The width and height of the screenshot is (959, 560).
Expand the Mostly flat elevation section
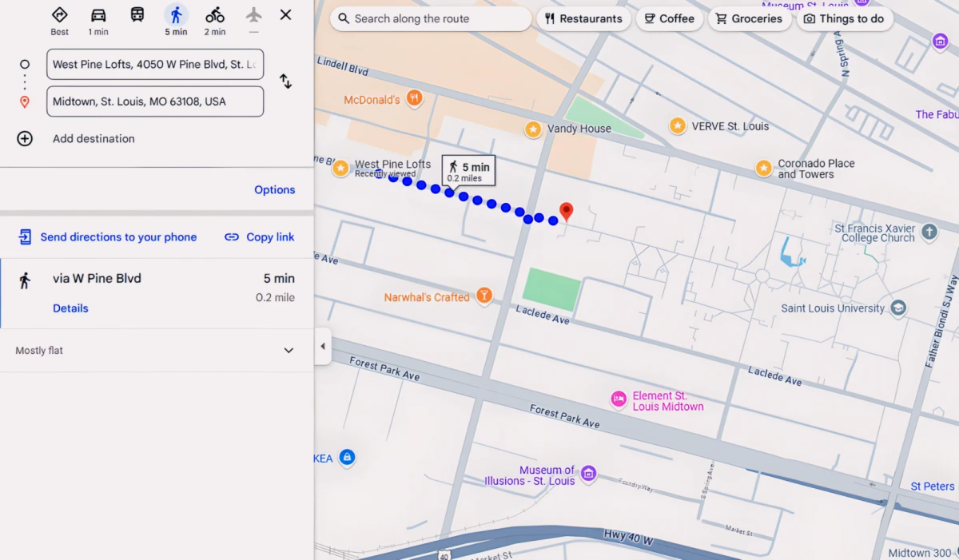pyautogui.click(x=288, y=351)
